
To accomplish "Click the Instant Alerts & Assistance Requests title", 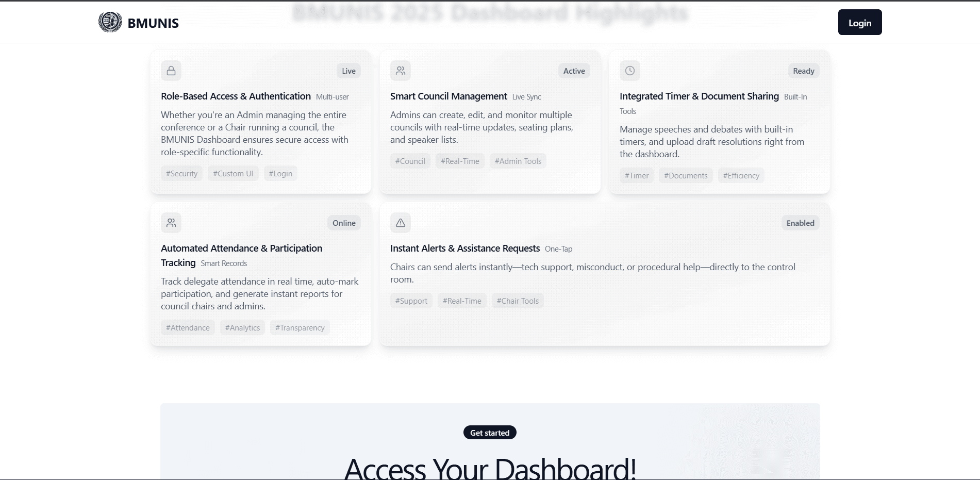I will tap(465, 248).
